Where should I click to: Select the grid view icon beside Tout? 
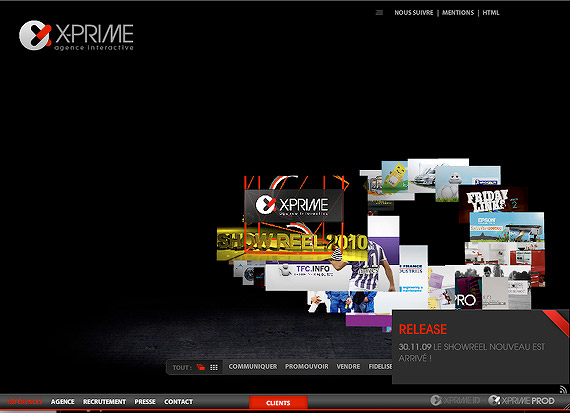click(214, 368)
